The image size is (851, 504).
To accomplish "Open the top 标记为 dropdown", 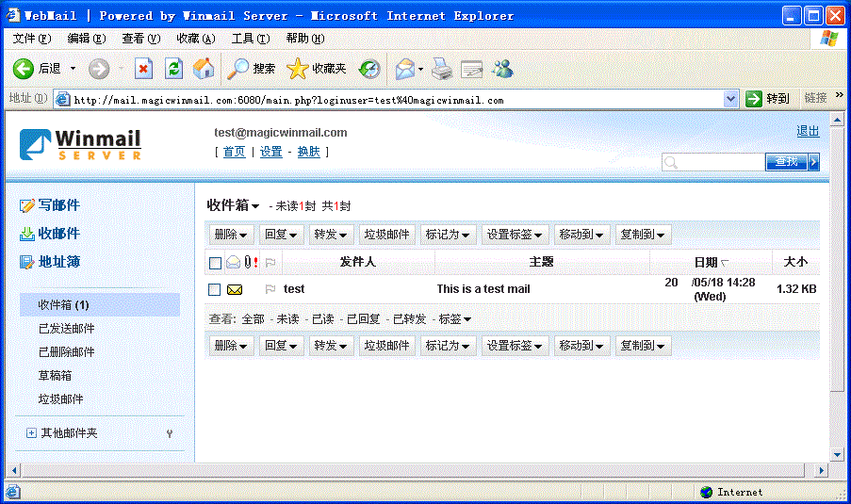I will (448, 235).
